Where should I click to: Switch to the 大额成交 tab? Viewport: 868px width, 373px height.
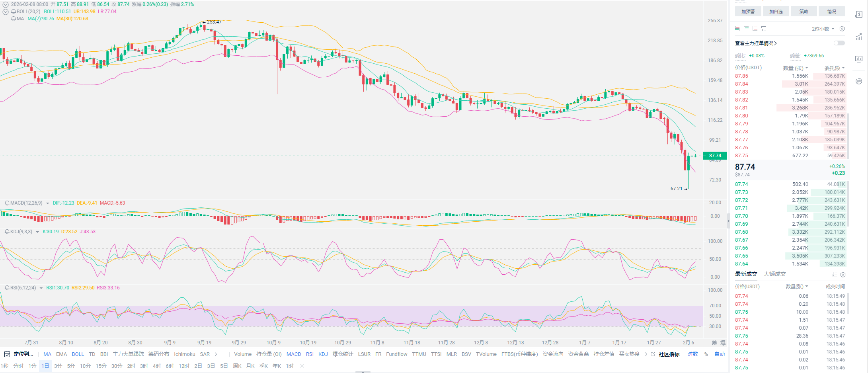point(774,274)
